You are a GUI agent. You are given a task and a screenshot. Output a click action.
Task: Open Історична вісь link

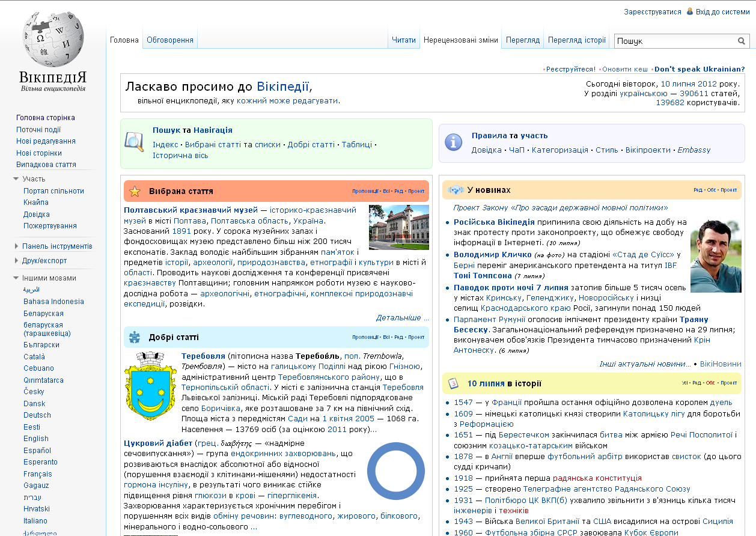click(x=180, y=156)
